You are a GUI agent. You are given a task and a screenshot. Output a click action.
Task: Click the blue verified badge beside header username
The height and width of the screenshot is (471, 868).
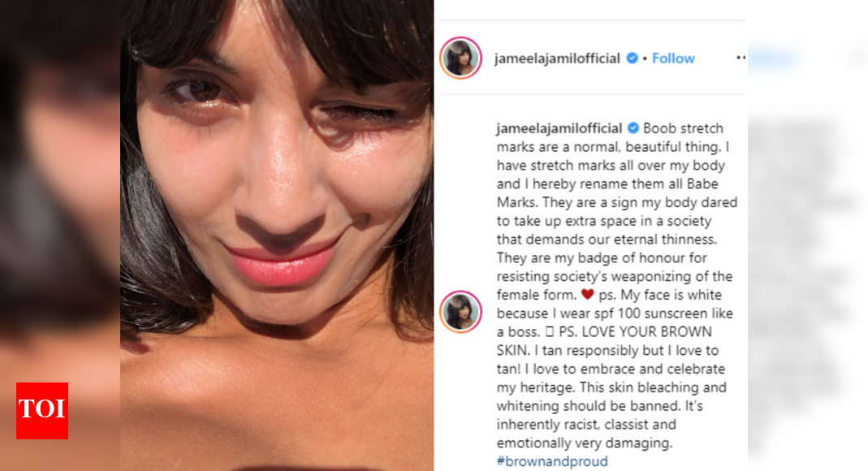632,58
